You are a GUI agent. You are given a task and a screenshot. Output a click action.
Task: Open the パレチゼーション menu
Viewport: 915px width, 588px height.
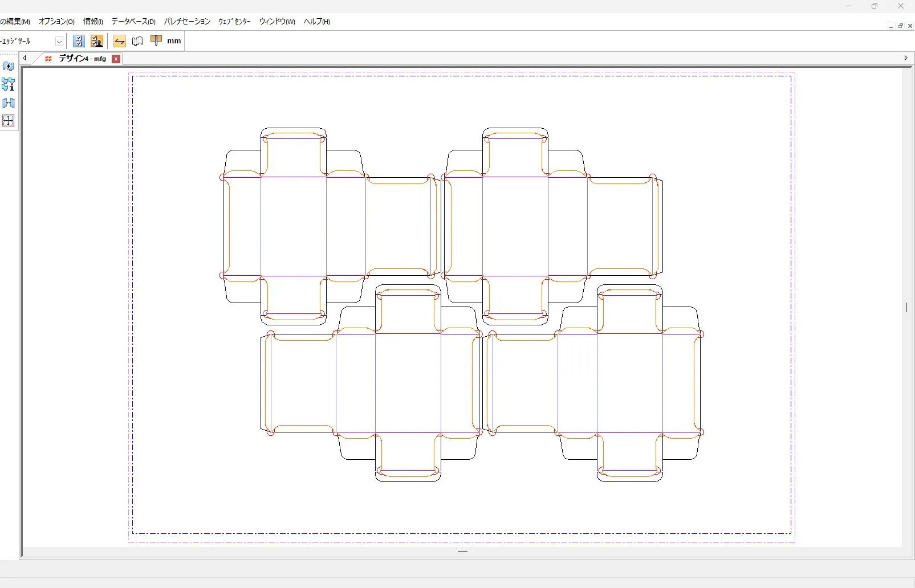(187, 22)
